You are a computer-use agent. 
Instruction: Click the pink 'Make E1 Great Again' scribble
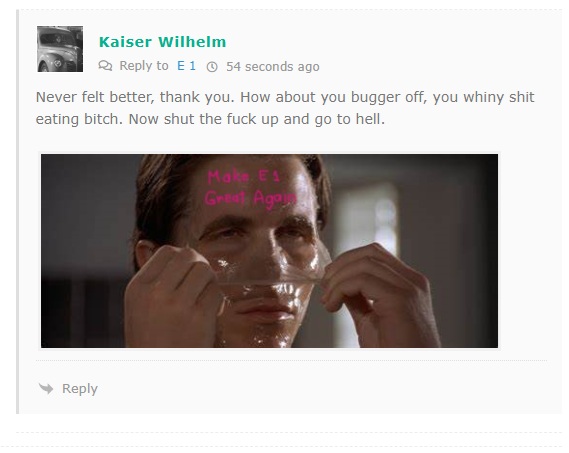click(250, 190)
